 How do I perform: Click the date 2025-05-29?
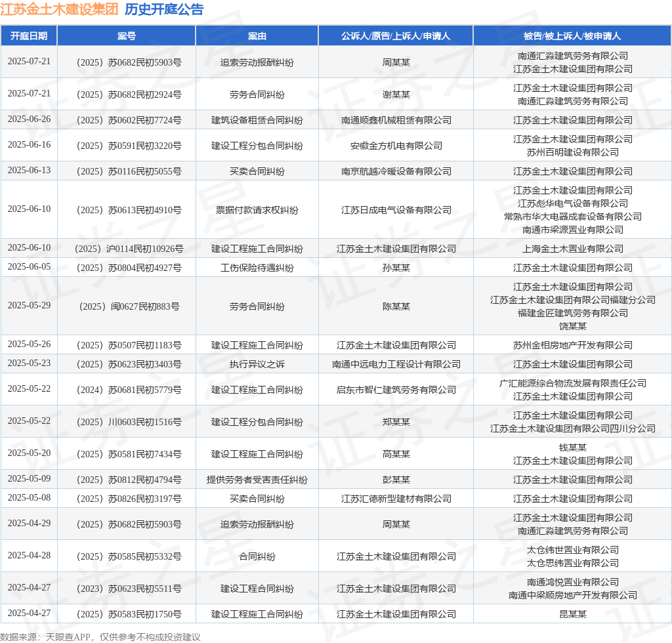pos(29,306)
